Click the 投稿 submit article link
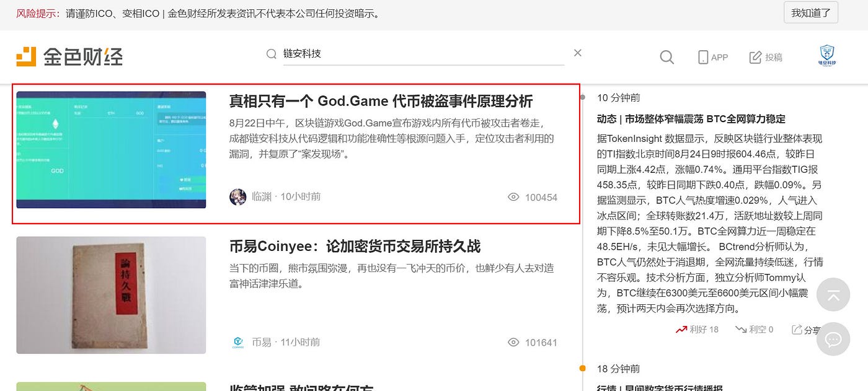868x391 pixels. (x=766, y=57)
